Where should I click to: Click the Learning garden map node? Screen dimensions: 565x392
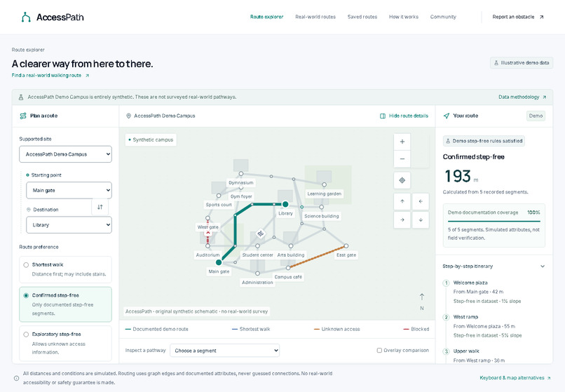324,184
